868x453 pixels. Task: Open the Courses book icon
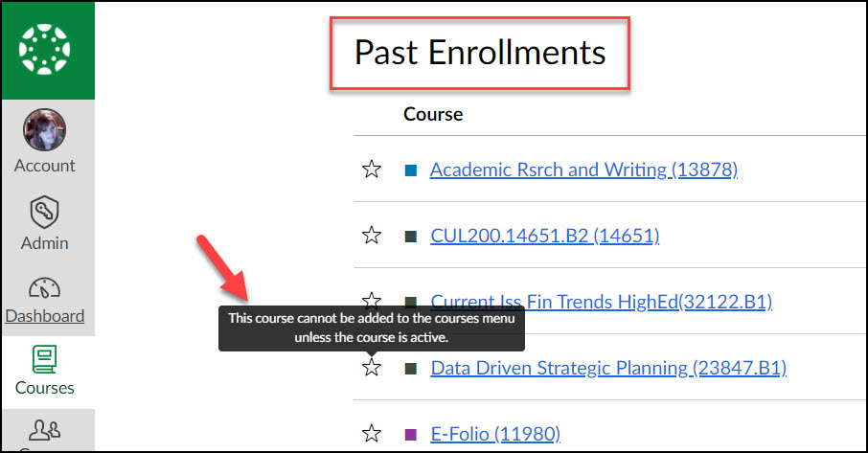44,359
